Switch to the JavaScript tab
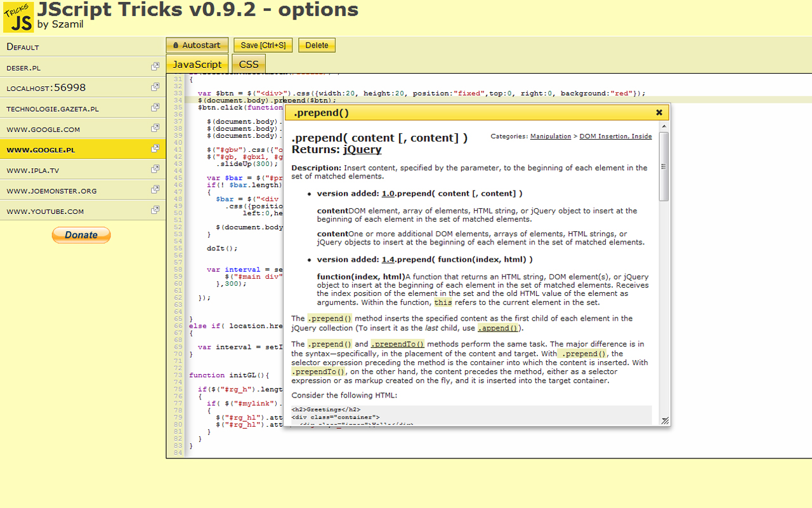 [197, 64]
